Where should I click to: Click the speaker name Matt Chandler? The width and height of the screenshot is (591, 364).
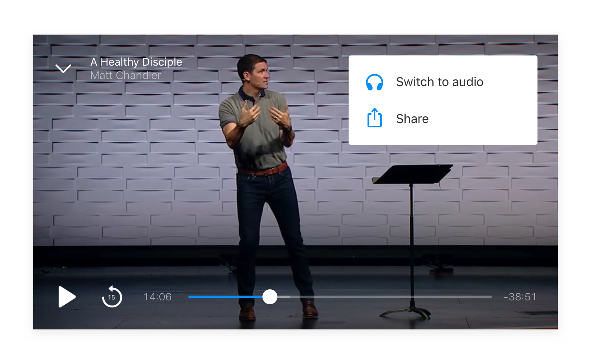[x=126, y=75]
